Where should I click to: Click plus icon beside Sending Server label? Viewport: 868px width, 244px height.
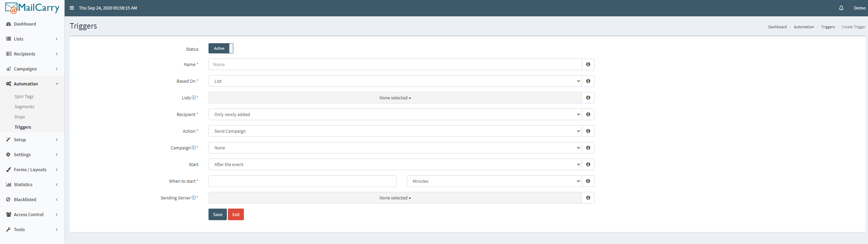(x=194, y=198)
